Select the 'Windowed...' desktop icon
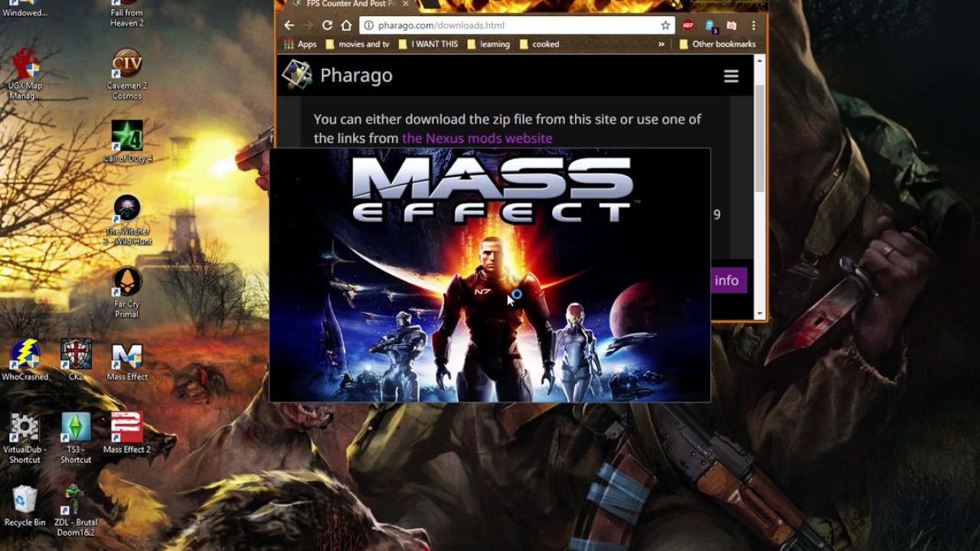 [x=24, y=8]
